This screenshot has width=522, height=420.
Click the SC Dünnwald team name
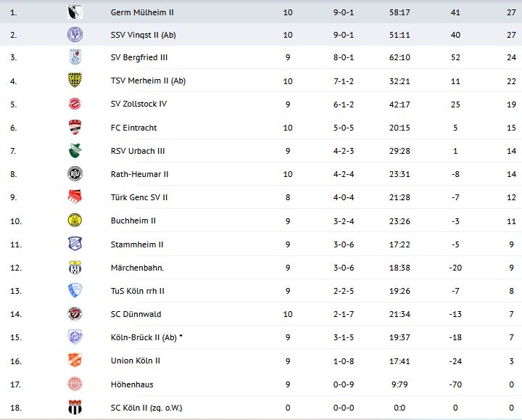[136, 314]
